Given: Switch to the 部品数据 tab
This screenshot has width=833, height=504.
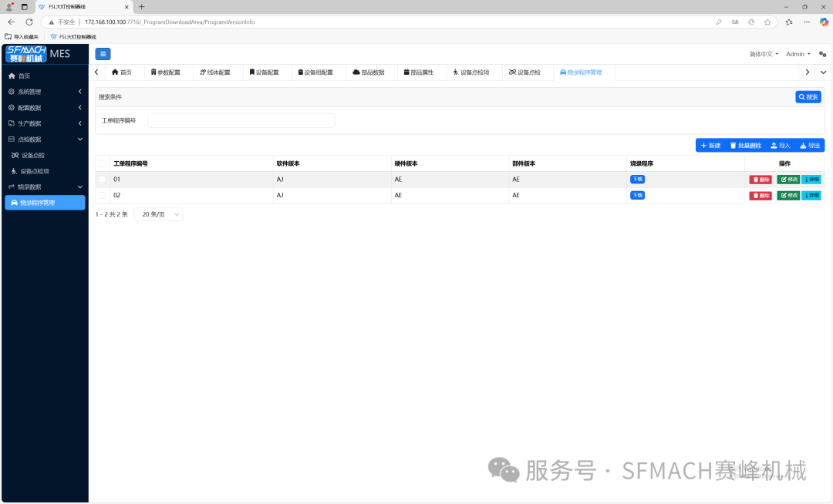Looking at the screenshot, I should tap(368, 72).
